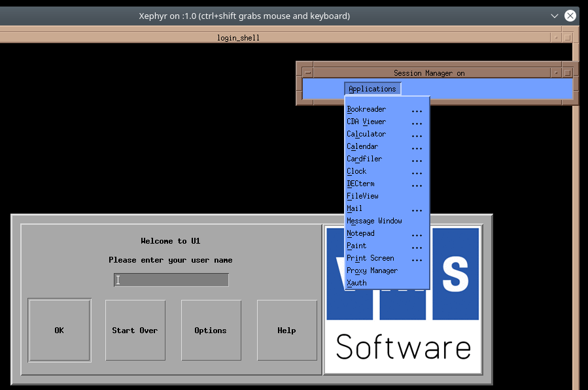588x390 pixels.
Task: Open the Paint application
Action: 356,246
